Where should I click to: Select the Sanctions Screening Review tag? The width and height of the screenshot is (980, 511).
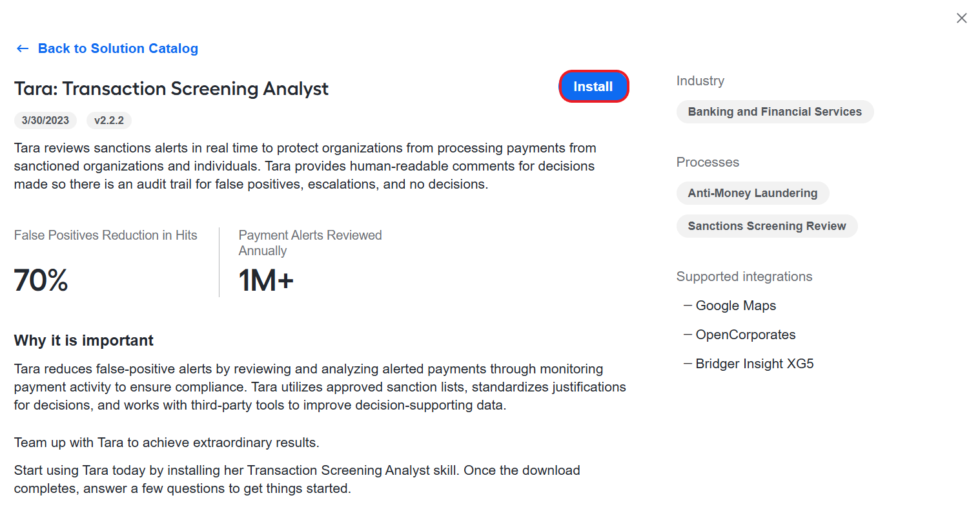tap(767, 226)
